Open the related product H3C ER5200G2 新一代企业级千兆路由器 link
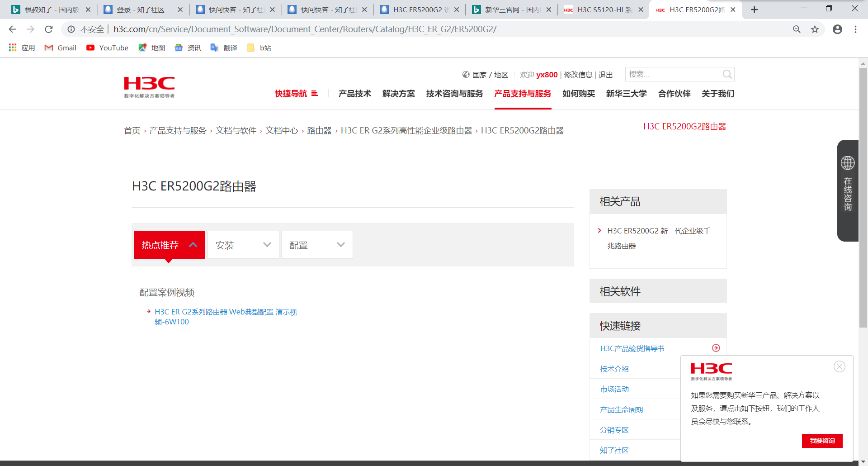 (x=659, y=238)
